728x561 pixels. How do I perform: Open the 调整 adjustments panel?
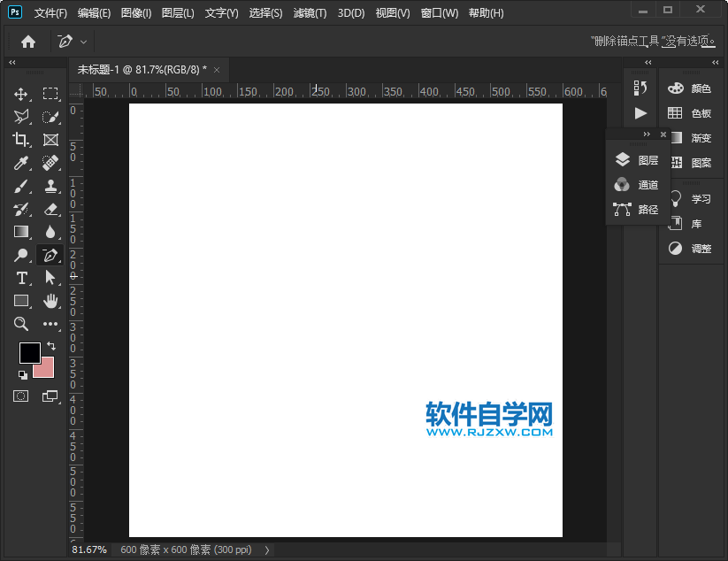click(x=691, y=249)
